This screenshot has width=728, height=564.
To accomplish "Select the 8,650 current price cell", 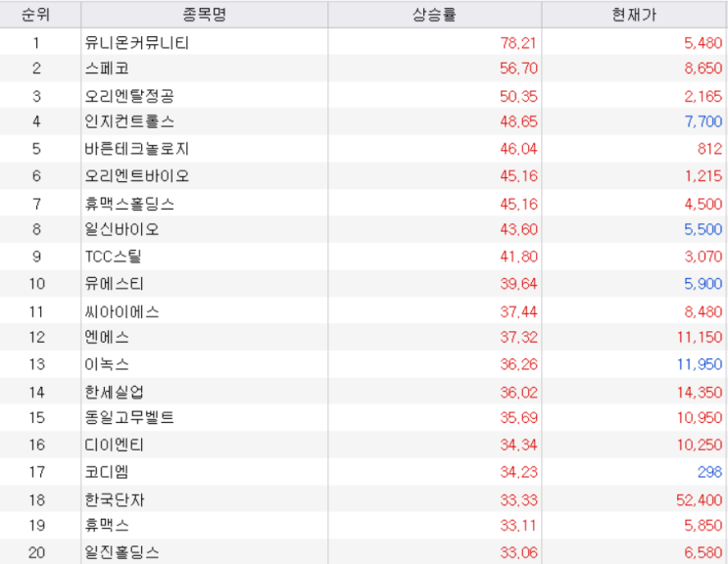I will pos(703,69).
